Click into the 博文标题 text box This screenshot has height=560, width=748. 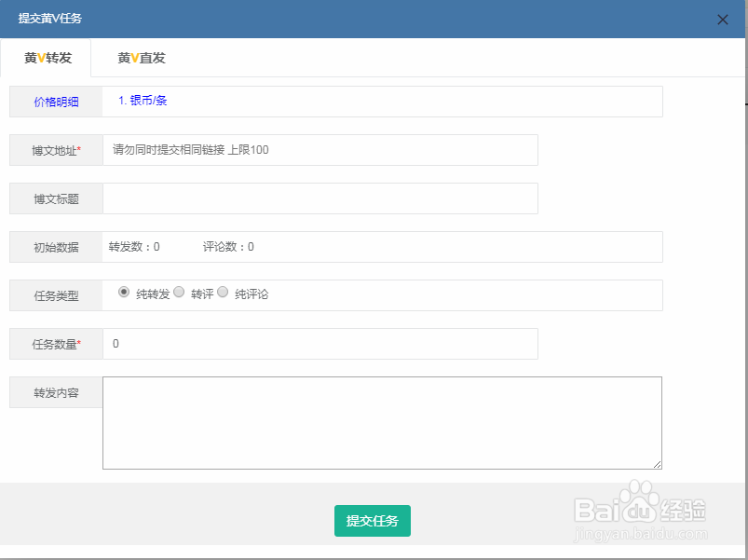click(x=320, y=198)
